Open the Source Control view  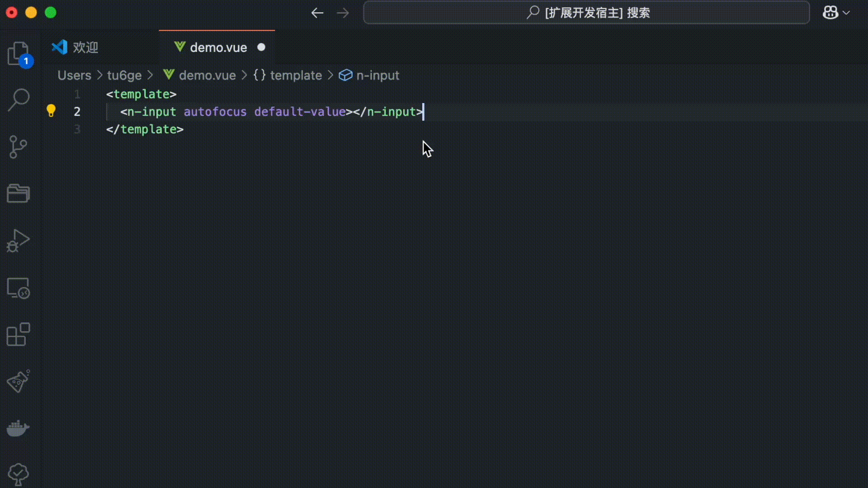19,147
